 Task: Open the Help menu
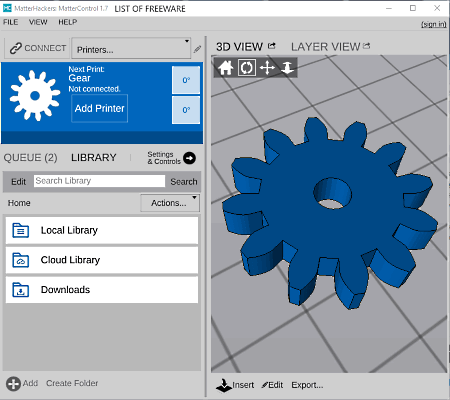click(x=68, y=22)
